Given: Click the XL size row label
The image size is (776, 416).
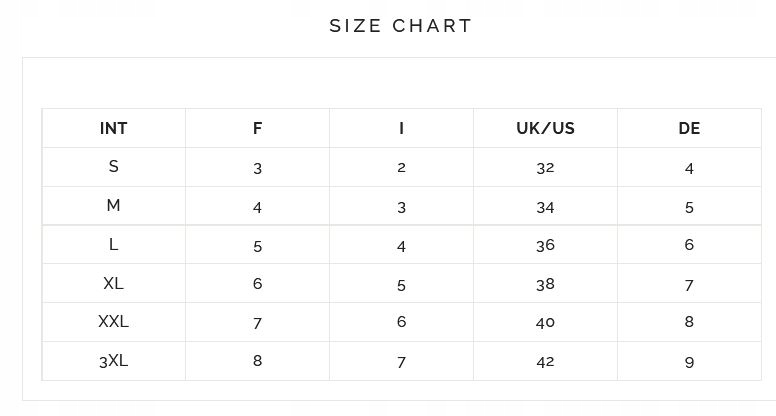Looking at the screenshot, I should coord(114,283).
